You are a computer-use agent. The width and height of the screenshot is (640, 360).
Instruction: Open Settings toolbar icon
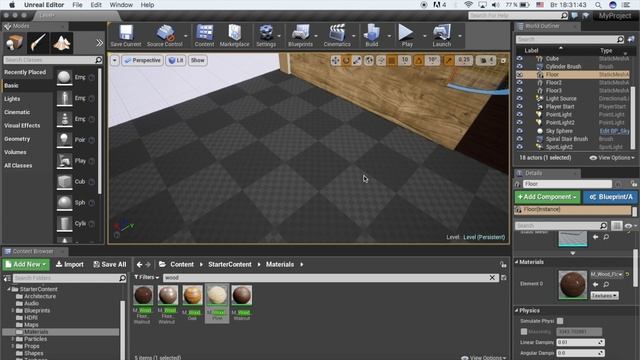pos(266,36)
